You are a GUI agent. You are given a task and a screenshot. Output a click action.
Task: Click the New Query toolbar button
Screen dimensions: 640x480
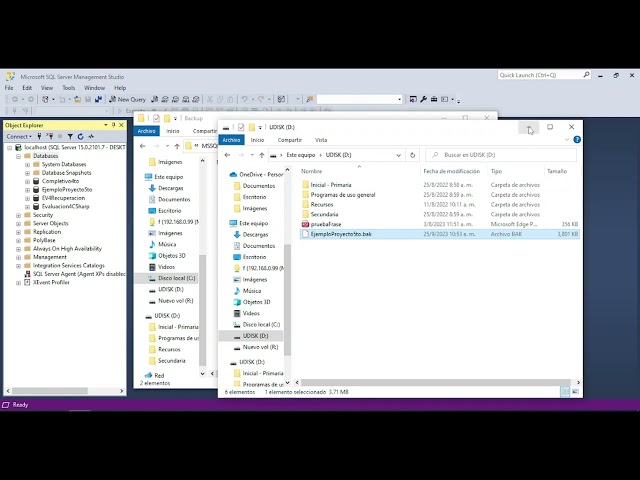coord(127,99)
